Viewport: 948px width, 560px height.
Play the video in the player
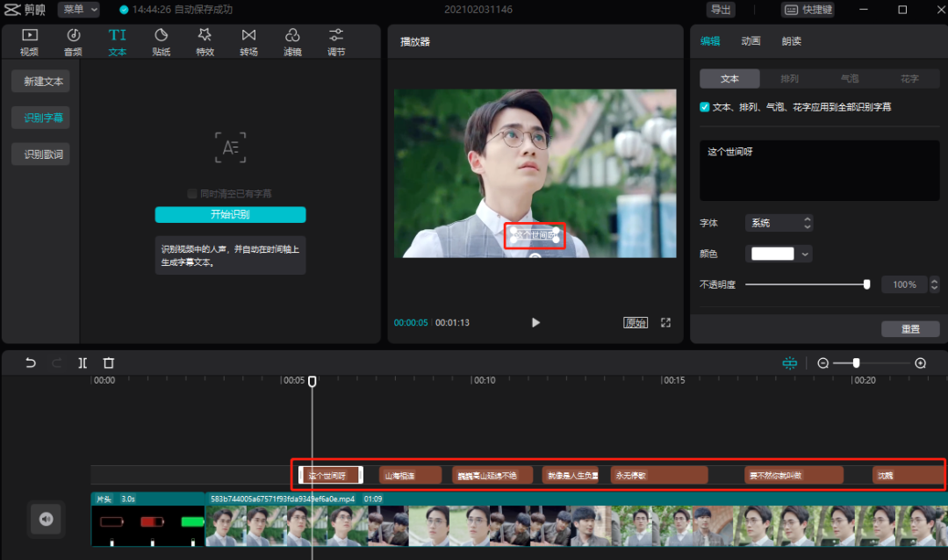[535, 322]
